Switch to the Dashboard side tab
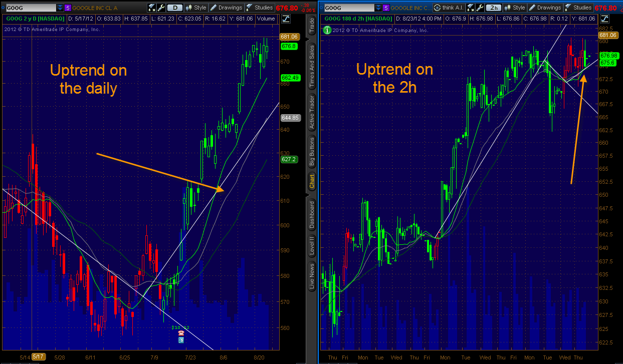 point(312,214)
